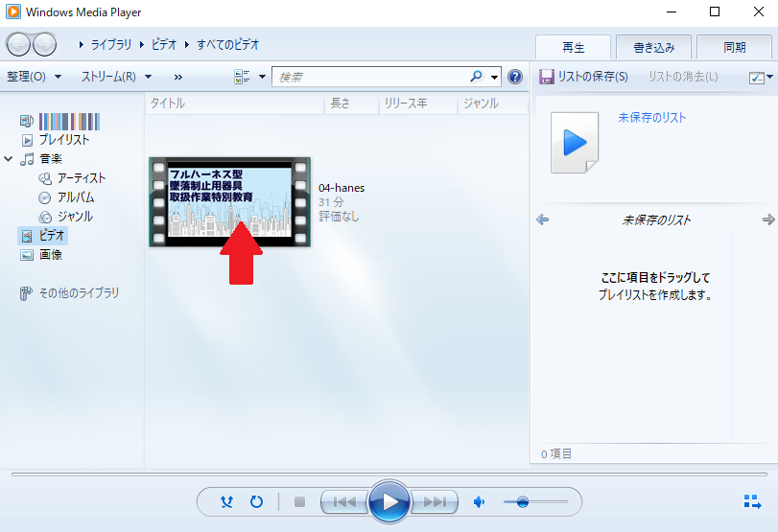The height and width of the screenshot is (532, 778).
Task: Toggle repeat playback
Action: pos(256,501)
